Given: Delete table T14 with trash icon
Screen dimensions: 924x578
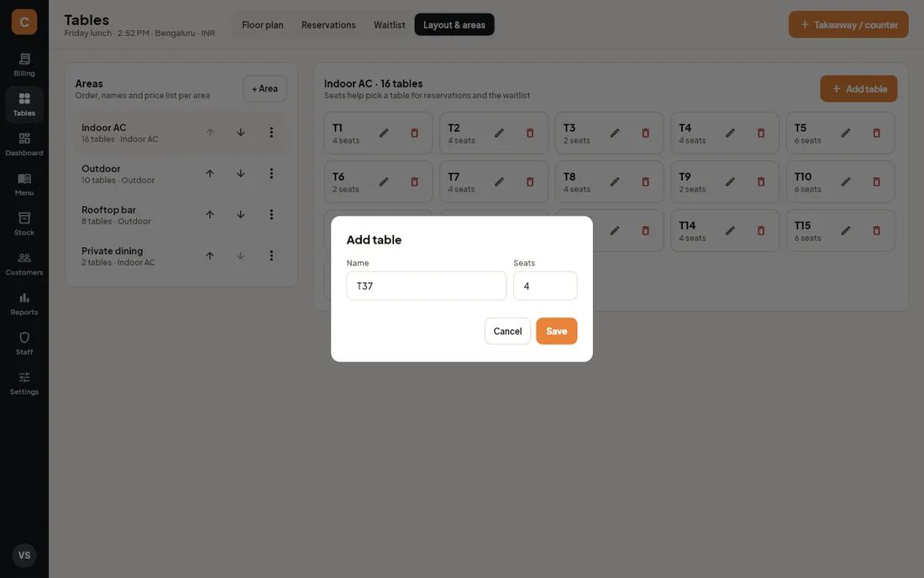Looking at the screenshot, I should click(x=761, y=231).
